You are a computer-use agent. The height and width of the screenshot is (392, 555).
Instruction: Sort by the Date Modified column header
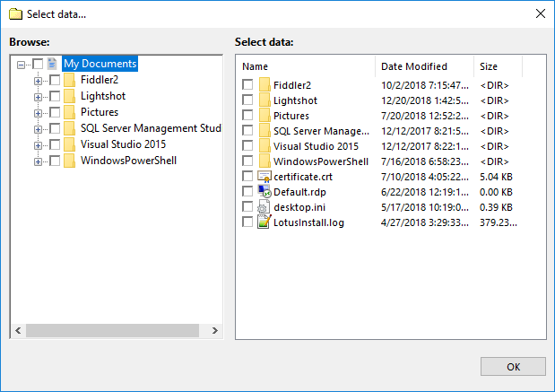pyautogui.click(x=423, y=66)
